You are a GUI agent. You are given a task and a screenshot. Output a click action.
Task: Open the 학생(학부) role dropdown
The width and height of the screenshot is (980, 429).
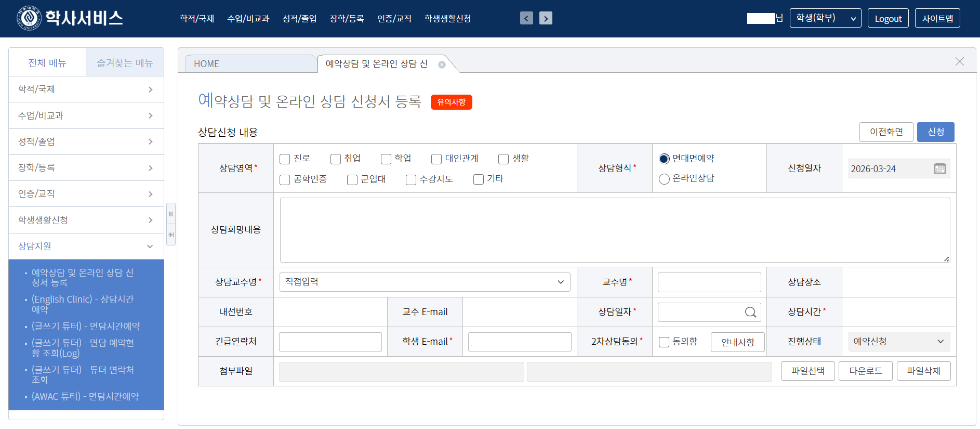click(825, 18)
